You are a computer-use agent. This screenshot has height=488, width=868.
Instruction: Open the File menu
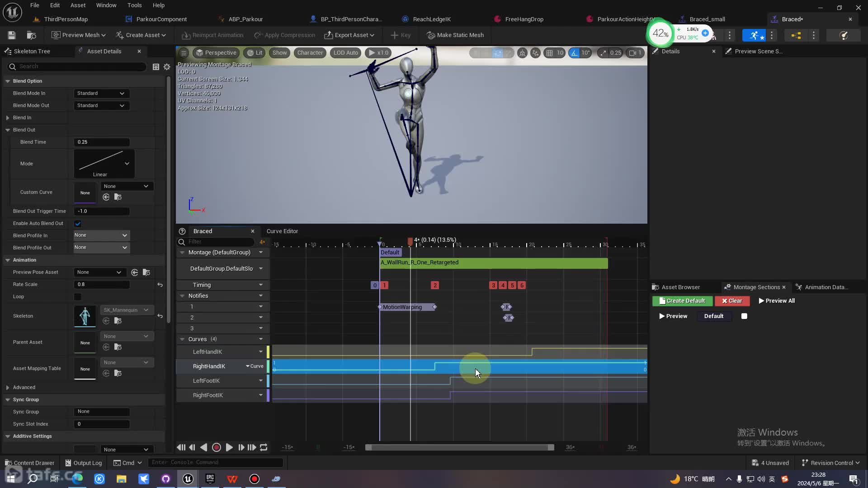coord(35,5)
